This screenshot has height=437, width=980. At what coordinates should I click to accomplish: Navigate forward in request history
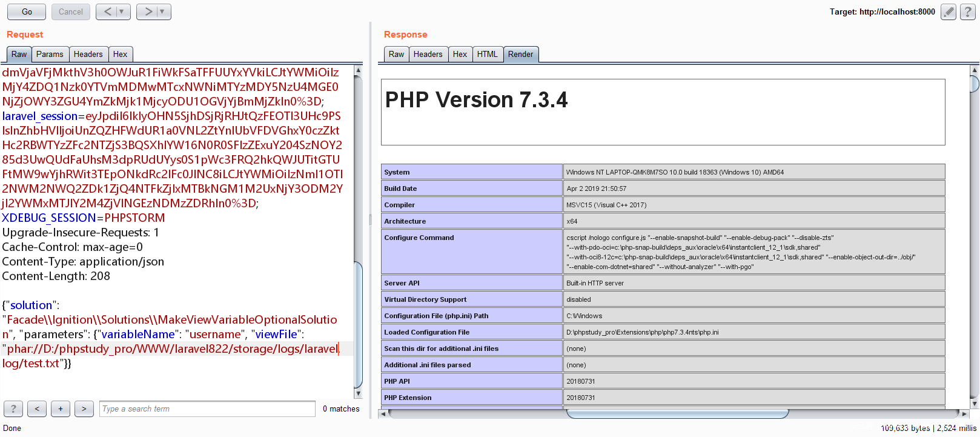(x=148, y=12)
